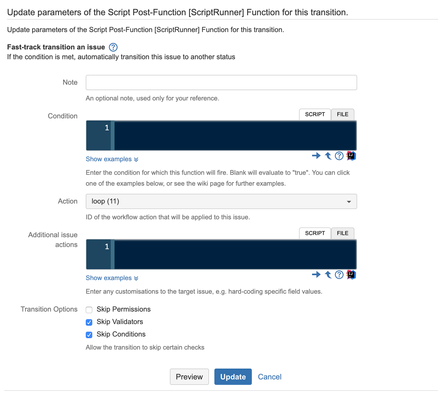Click IntelliJ icon under Additional issue actions
The height and width of the screenshot is (399, 438).
tap(351, 274)
